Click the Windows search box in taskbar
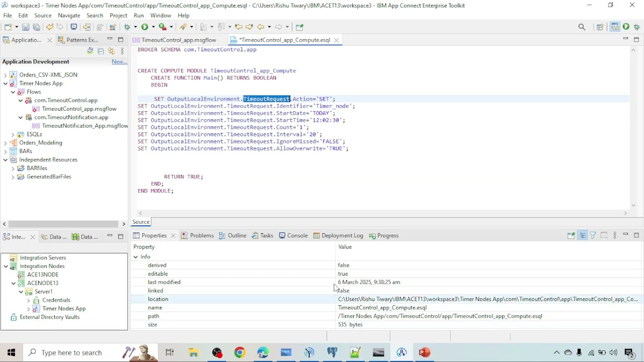The height and width of the screenshot is (362, 644). (91, 352)
